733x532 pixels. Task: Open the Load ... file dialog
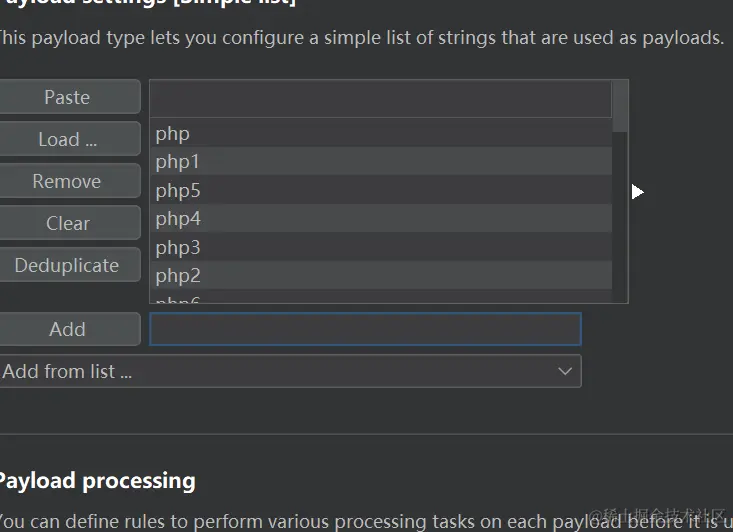pyautogui.click(x=69, y=139)
